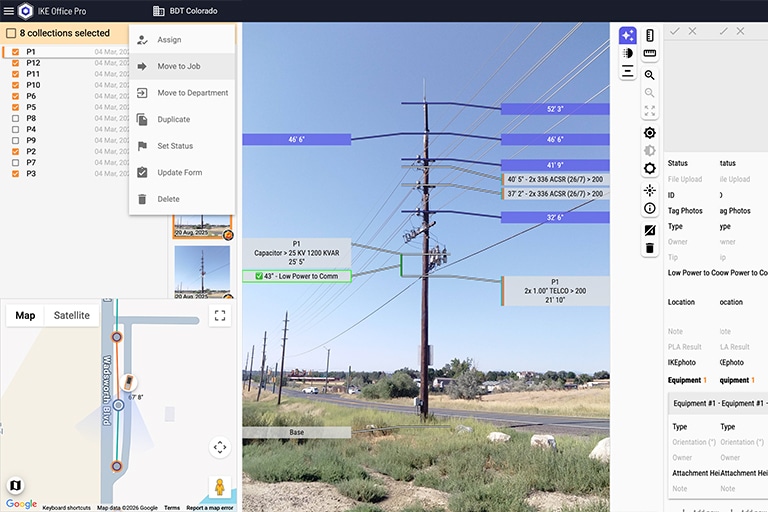768x512 pixels.
Task: Open the hamburger navigation menu
Action: pyautogui.click(x=9, y=11)
